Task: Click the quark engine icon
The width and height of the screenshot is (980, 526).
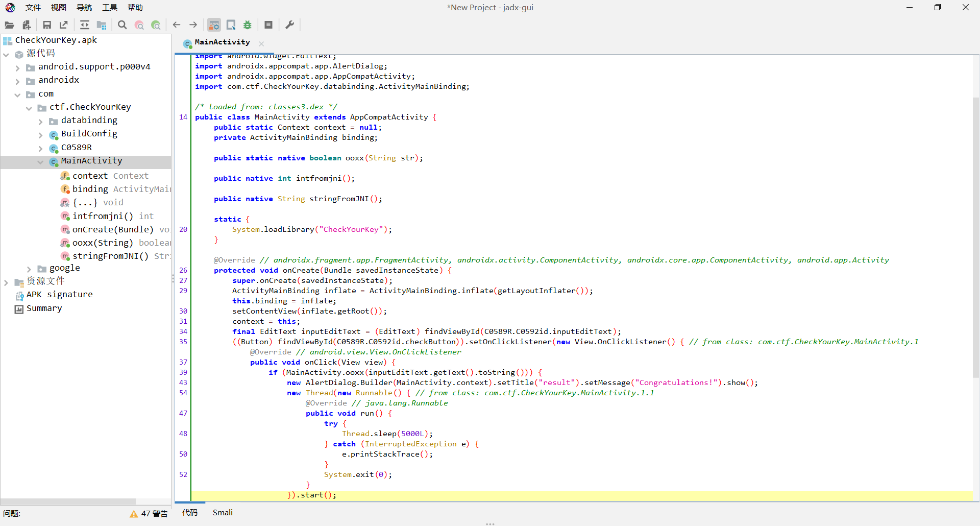Action: point(231,25)
